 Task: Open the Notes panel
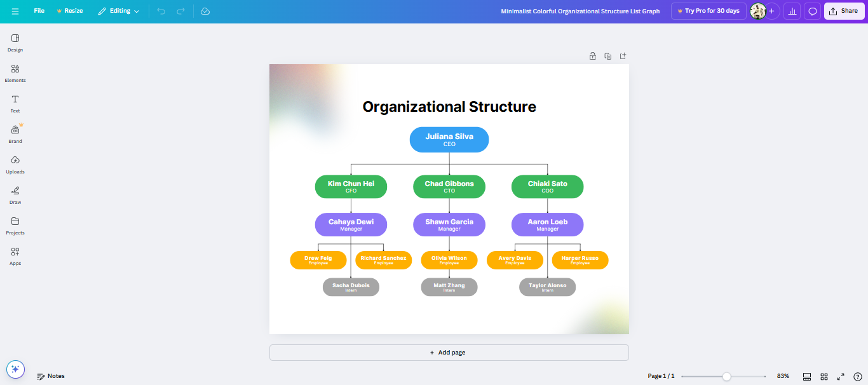pyautogui.click(x=51, y=376)
